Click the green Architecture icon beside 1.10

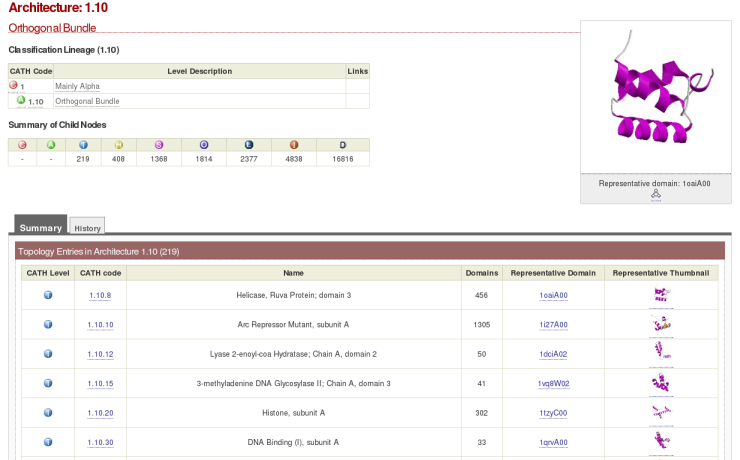(x=21, y=100)
